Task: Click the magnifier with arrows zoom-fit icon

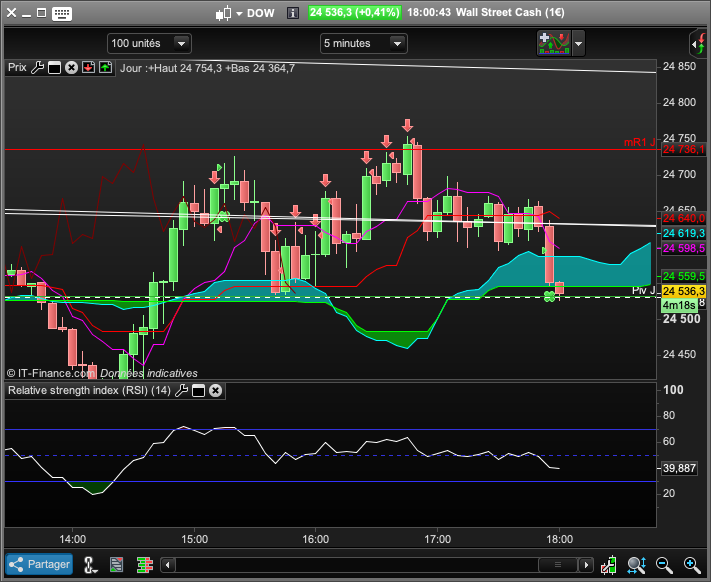Action: point(636,565)
